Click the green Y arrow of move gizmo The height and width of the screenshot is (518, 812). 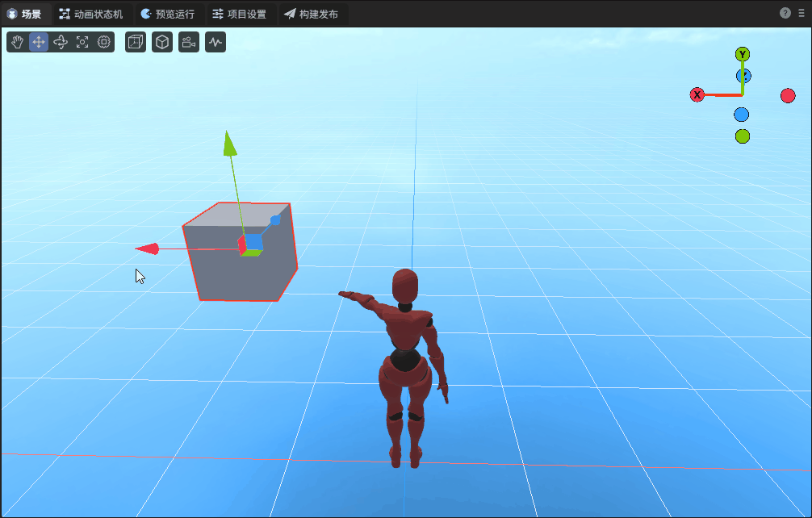pos(229,143)
